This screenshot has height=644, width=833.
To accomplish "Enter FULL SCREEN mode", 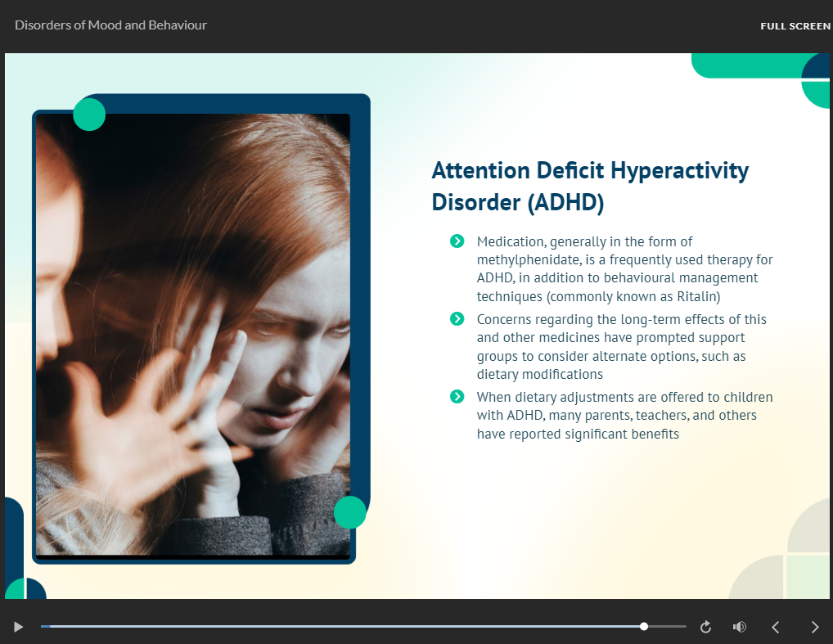I will tap(795, 26).
